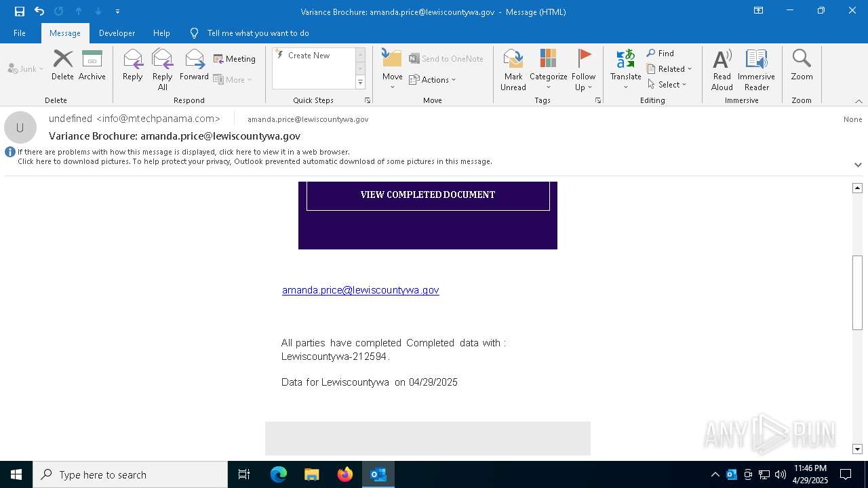The height and width of the screenshot is (488, 868).
Task: Open the Zoom dialog
Action: 802,65
